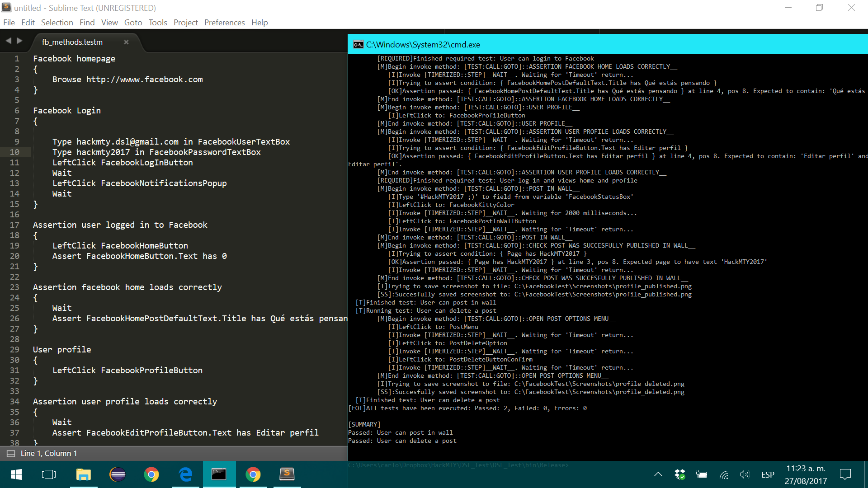Select the fb_methods.testm tab
The width and height of the screenshot is (868, 488).
[x=72, y=42]
